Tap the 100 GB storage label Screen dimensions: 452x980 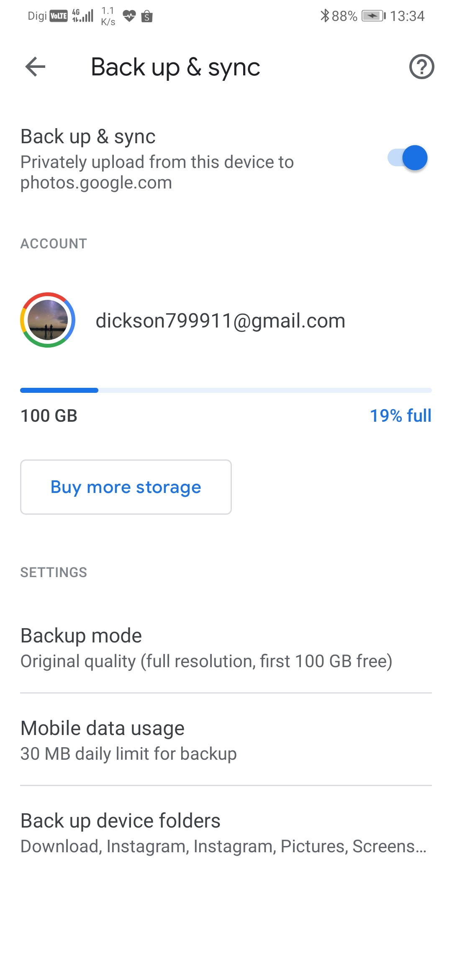[49, 416]
